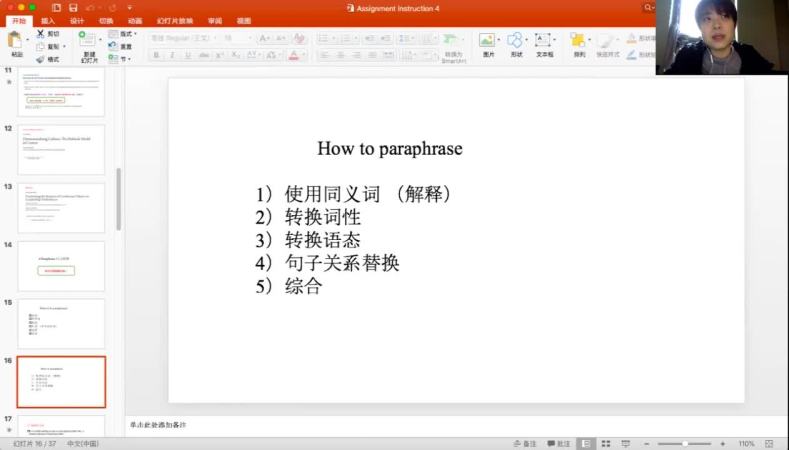Click the Section (节) icon
The width and height of the screenshot is (789, 450).
pyautogui.click(x=113, y=59)
